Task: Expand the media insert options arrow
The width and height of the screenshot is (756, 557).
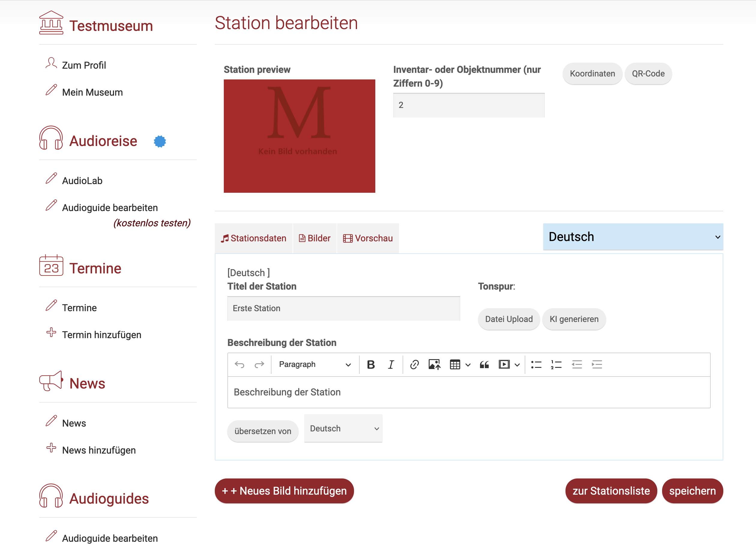Action: 517,365
